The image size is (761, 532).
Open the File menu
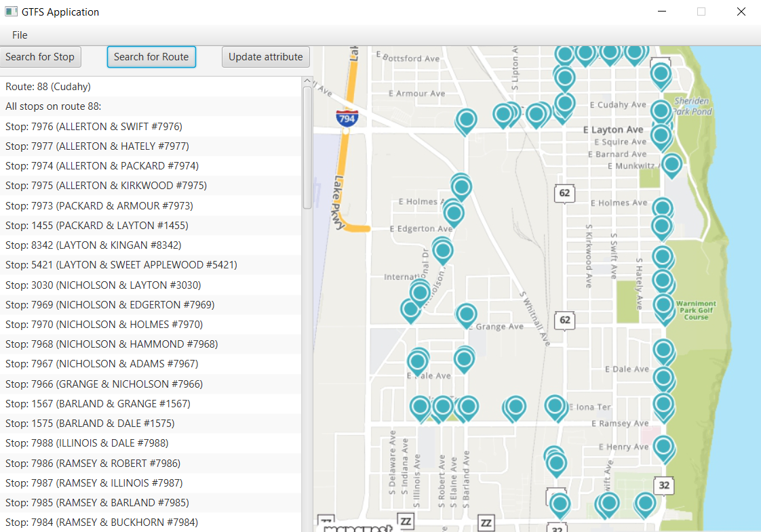point(20,35)
